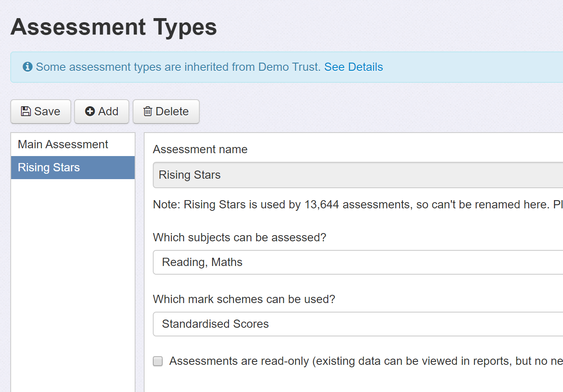Screen dimensions: 563x392
Task: Click the Save button
Action: point(41,112)
